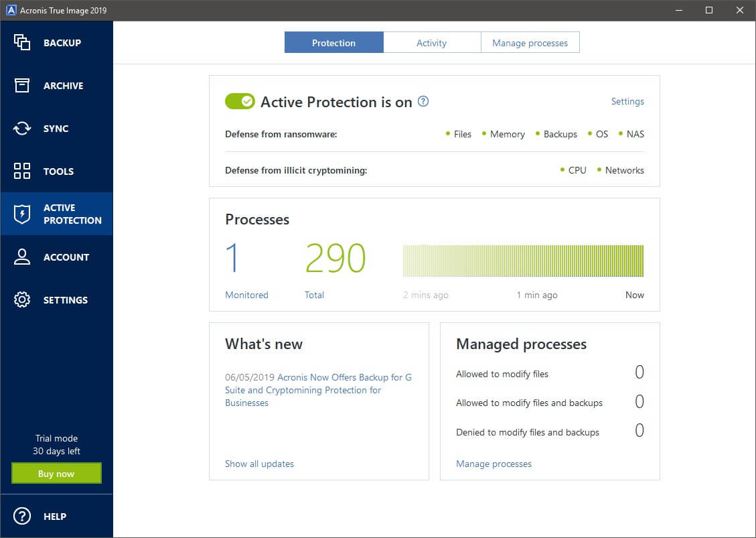This screenshot has height=538, width=756.
Task: Click the Buy now button
Action: coord(56,473)
